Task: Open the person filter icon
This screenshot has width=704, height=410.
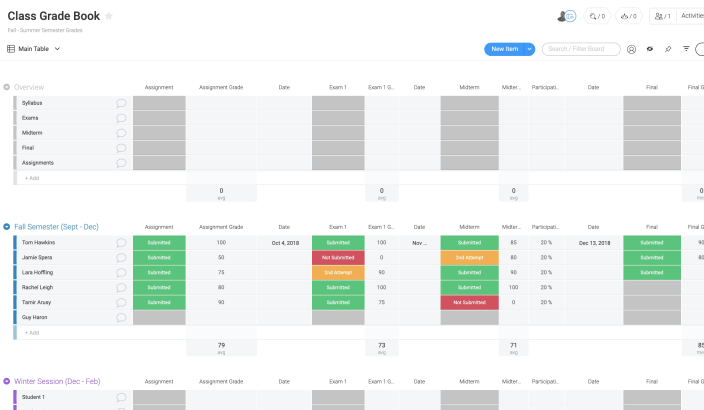Action: pos(631,49)
